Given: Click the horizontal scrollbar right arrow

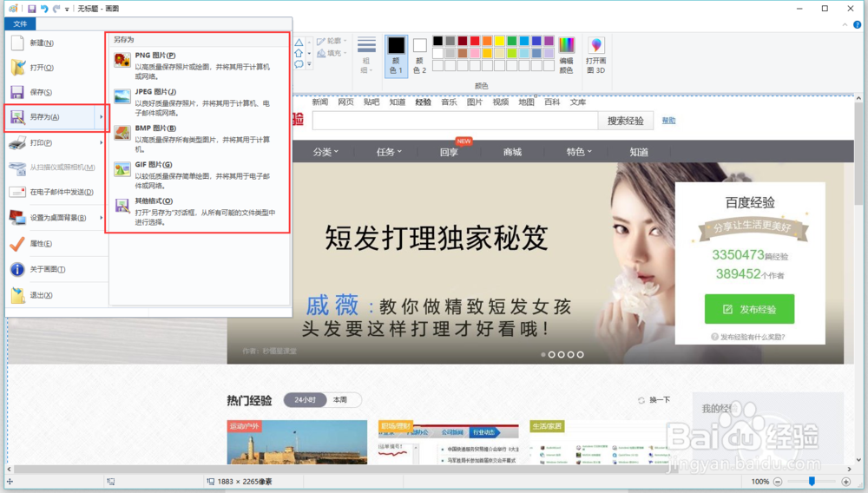Looking at the screenshot, I should point(849,470).
